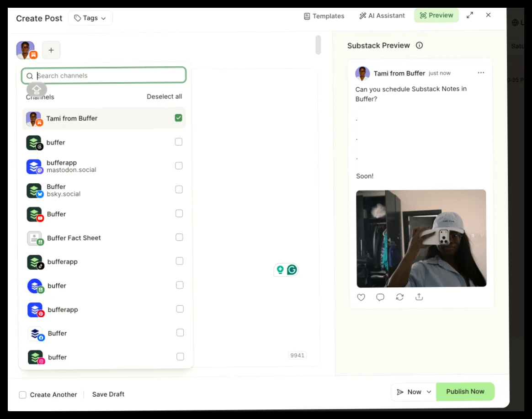Open the three-dot menu on preview post
Image resolution: width=532 pixels, height=419 pixels.
tap(481, 73)
